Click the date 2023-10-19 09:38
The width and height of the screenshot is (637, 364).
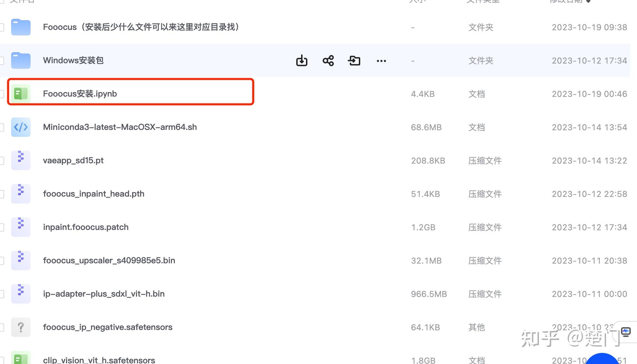(589, 27)
